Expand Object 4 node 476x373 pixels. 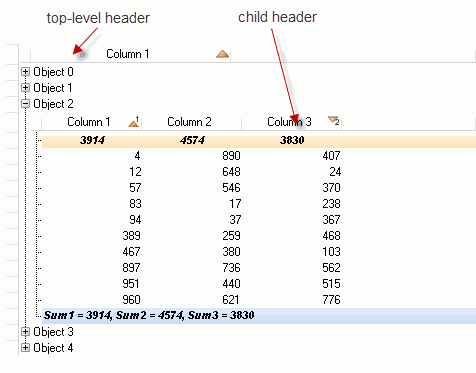(x=25, y=348)
